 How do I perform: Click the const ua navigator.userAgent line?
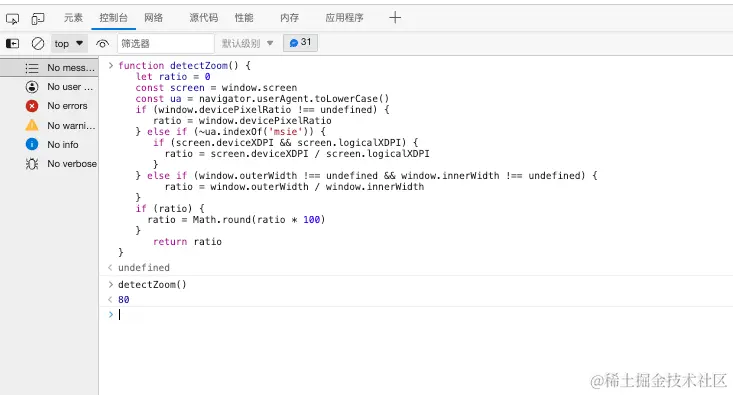(x=262, y=99)
